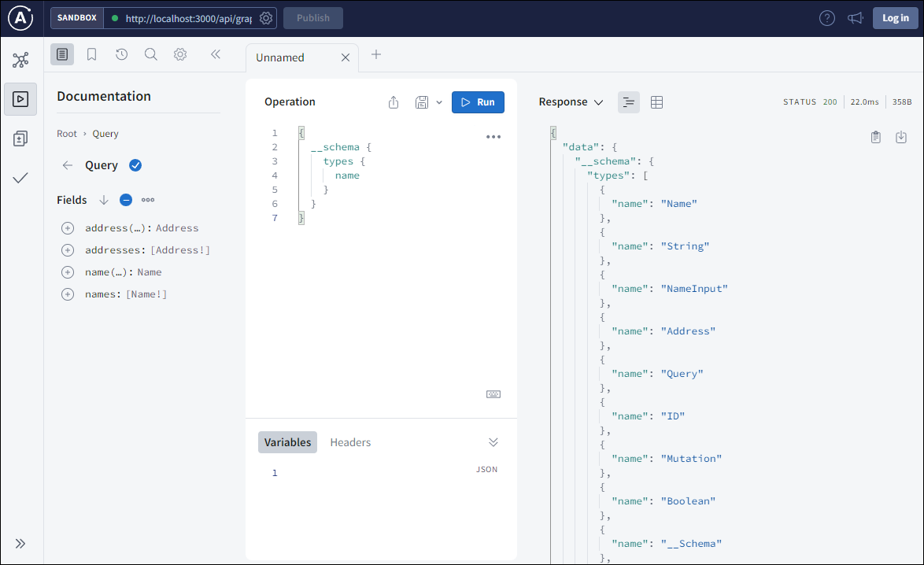The height and width of the screenshot is (565, 924).
Task: Switch to table response view
Action: pos(656,102)
